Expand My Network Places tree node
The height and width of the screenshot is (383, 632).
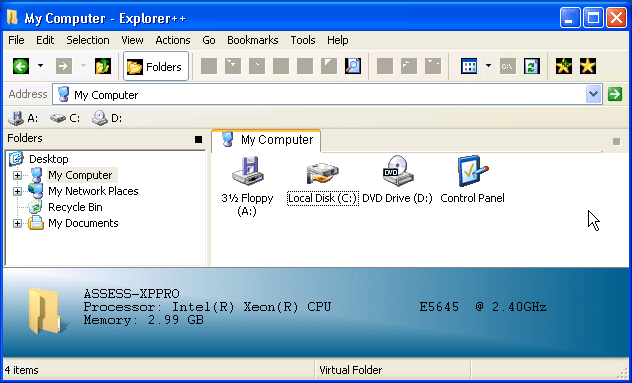pyautogui.click(x=17, y=191)
